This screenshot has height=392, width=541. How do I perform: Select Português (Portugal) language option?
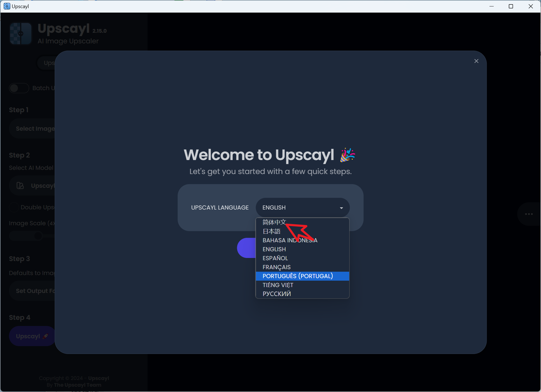303,276
